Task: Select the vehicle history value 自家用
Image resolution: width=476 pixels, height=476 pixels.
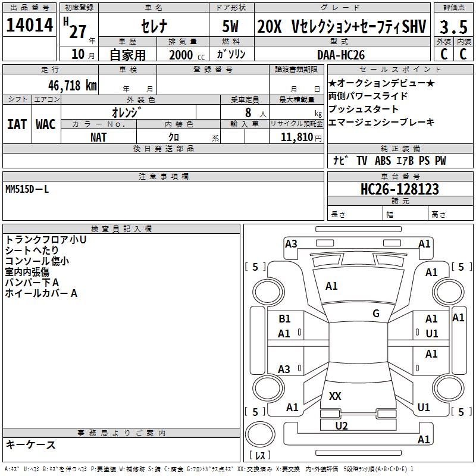Action: [x=127, y=55]
